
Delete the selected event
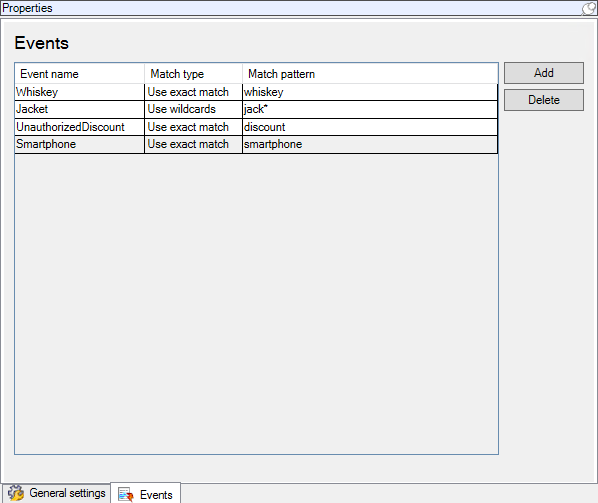543,100
